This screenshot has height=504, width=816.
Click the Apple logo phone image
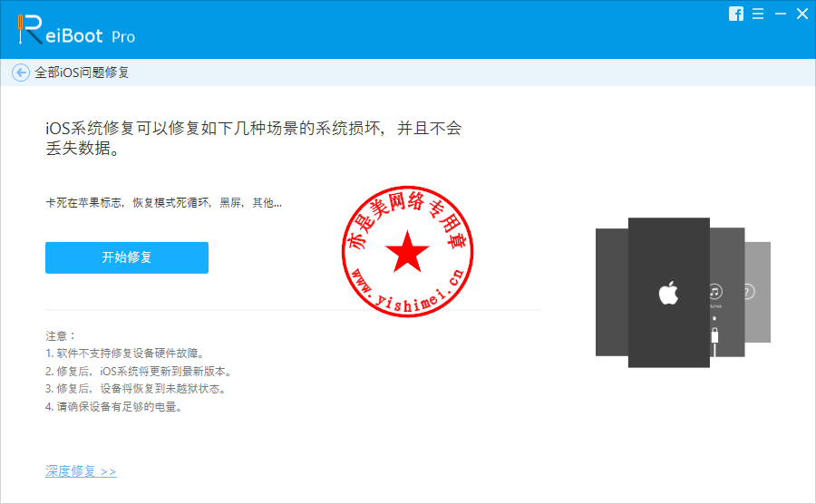pyautogui.click(x=669, y=293)
